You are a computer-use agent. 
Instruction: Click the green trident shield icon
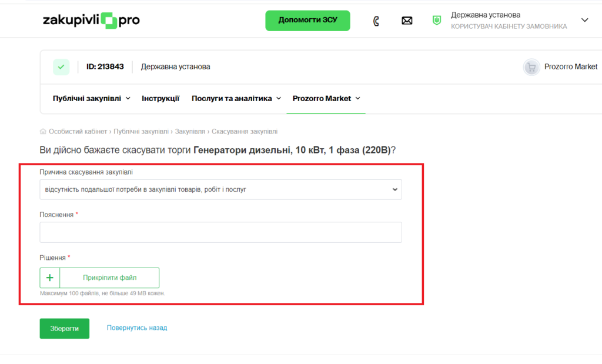click(x=437, y=21)
